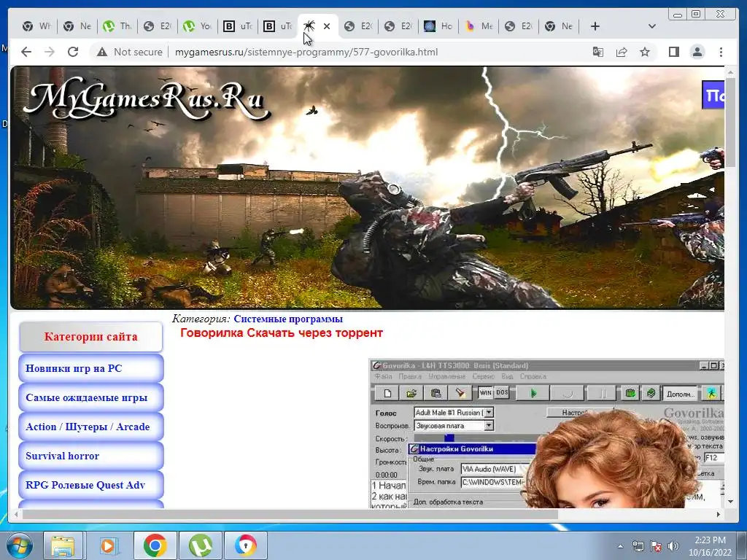The height and width of the screenshot is (560, 747).
Task: Switch to the 'Ho' tab
Action: pyautogui.click(x=438, y=26)
